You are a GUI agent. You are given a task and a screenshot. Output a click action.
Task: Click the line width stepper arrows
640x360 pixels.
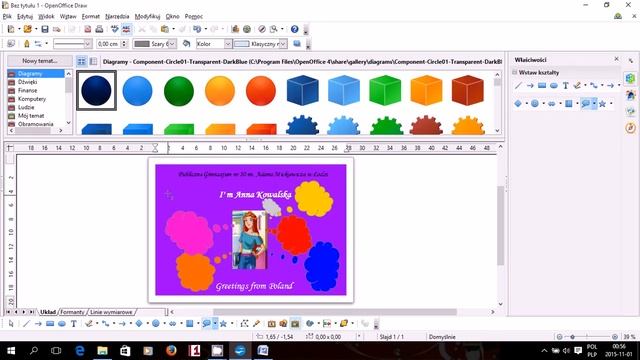tap(124, 44)
